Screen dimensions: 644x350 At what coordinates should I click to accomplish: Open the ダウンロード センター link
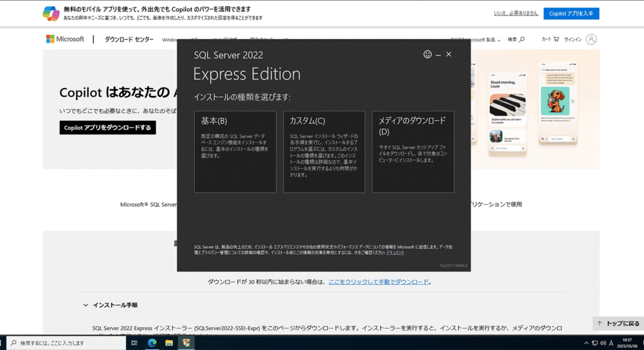(x=129, y=40)
